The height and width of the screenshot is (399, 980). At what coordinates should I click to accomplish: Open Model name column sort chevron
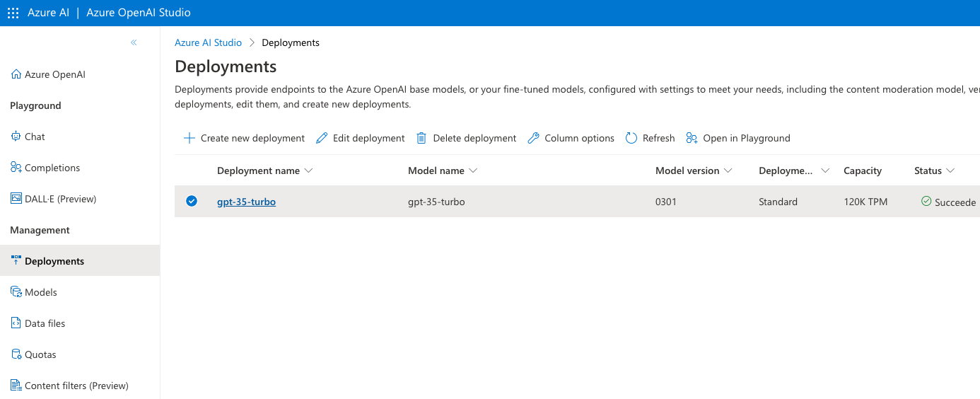click(x=473, y=171)
